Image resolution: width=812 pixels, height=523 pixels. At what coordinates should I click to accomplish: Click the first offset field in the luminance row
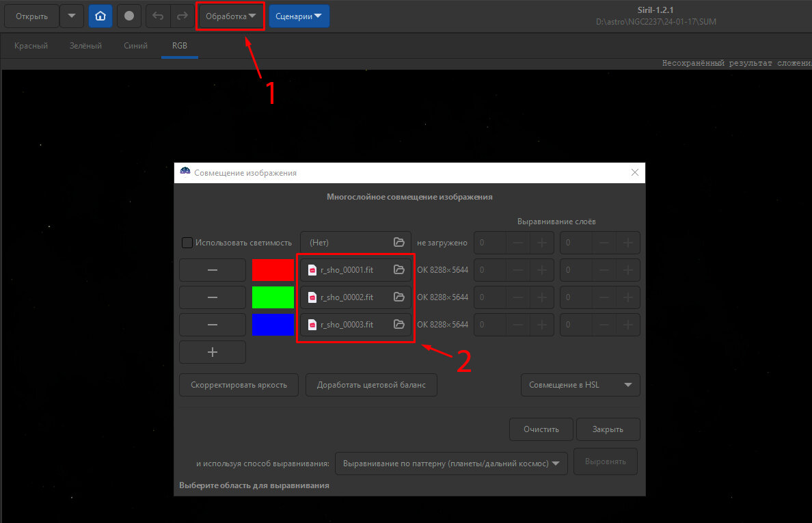click(x=490, y=242)
